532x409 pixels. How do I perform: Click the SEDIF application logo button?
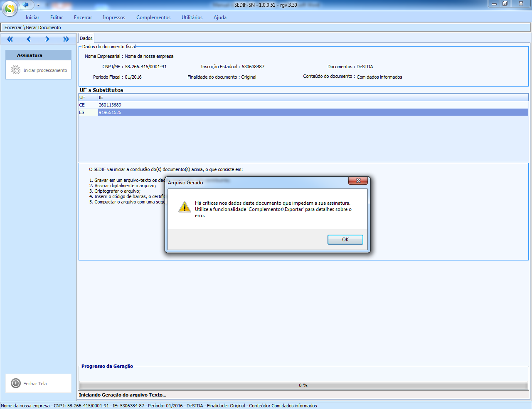9,8
